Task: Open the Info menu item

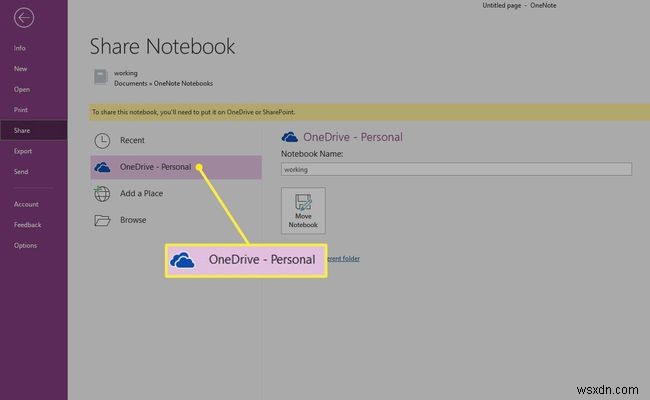Action: 19,48
